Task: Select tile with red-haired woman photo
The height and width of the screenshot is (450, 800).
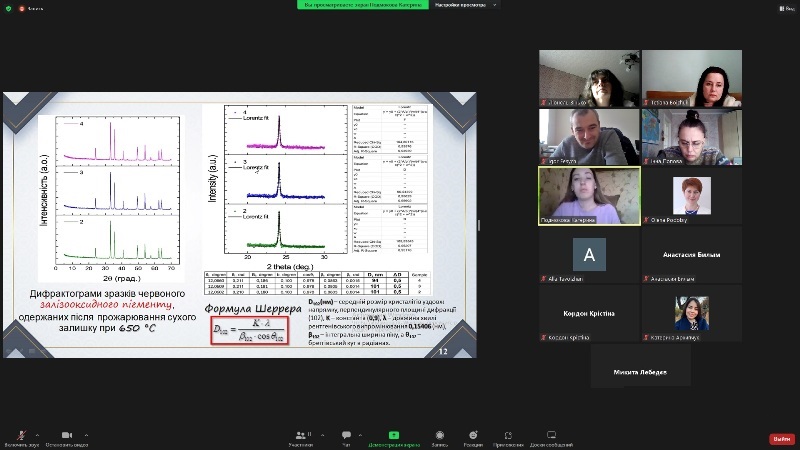Action: (692, 195)
